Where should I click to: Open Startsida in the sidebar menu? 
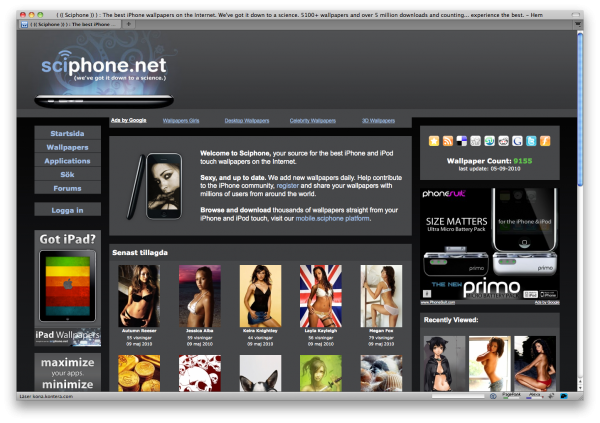pos(67,133)
